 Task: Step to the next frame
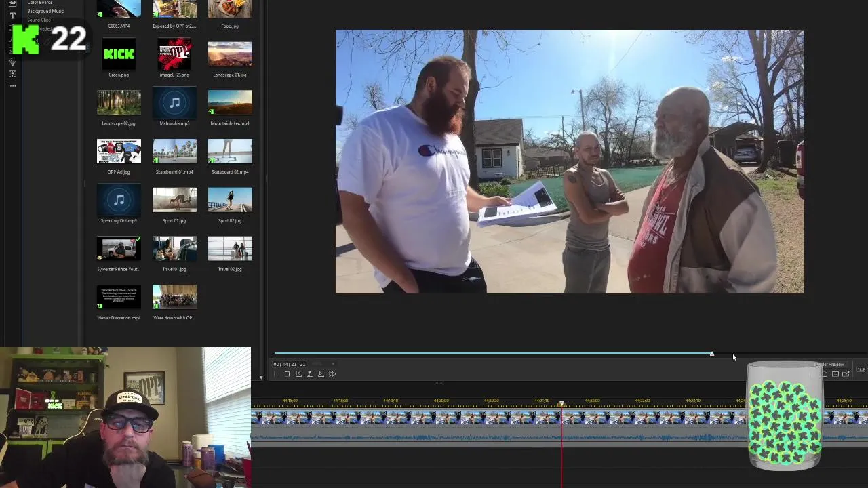click(x=321, y=374)
